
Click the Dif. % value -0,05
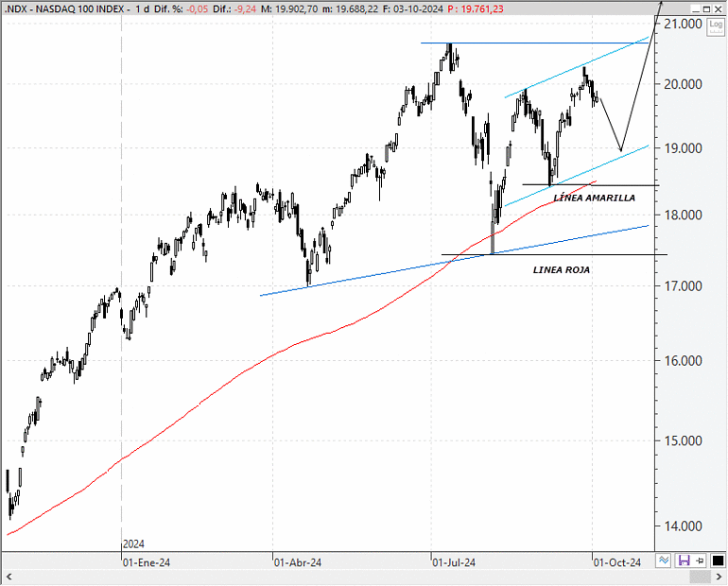pyautogui.click(x=198, y=9)
